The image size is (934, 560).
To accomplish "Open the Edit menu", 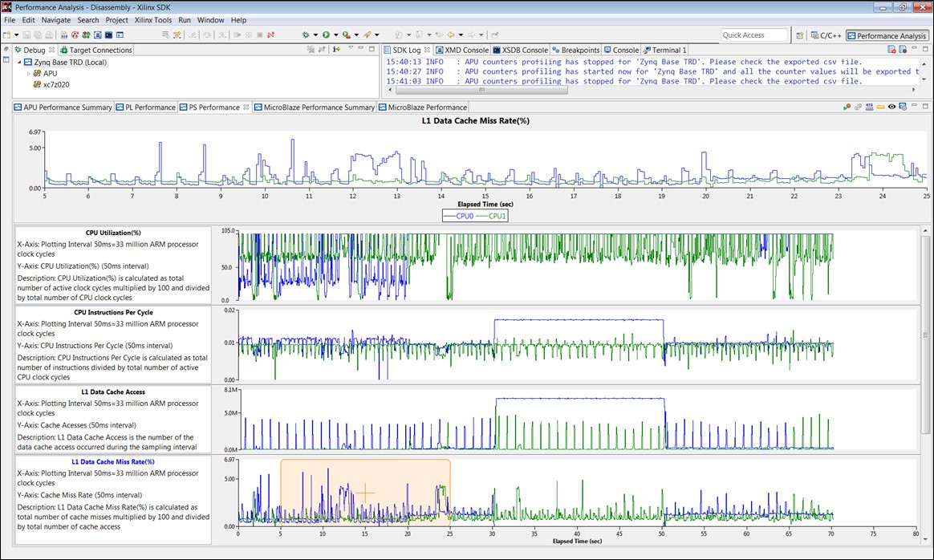I will (29, 20).
